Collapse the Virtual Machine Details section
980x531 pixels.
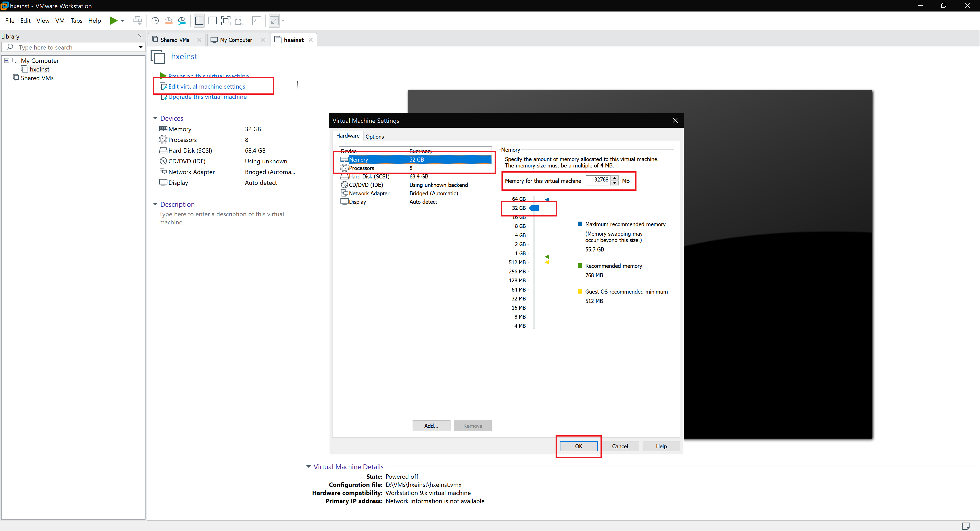(309, 466)
